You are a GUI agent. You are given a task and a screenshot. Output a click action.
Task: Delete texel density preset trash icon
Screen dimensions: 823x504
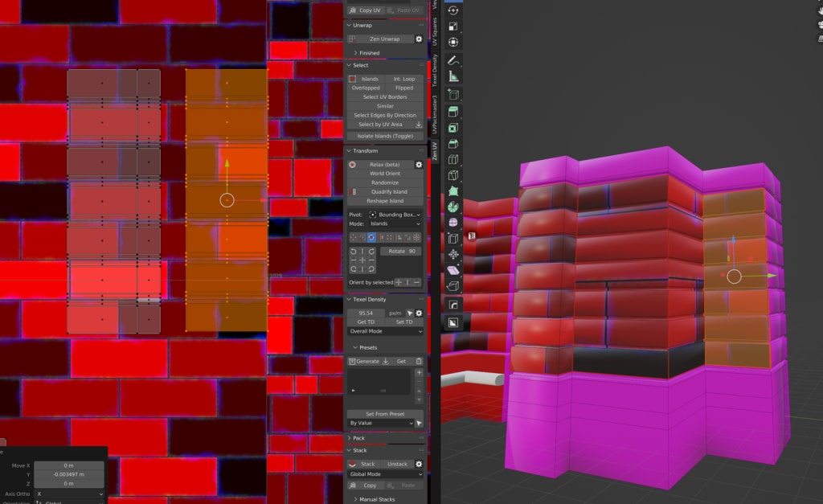pos(419,361)
